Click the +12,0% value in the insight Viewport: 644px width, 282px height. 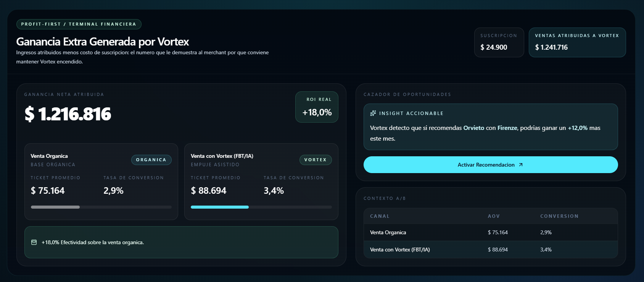[x=578, y=128]
